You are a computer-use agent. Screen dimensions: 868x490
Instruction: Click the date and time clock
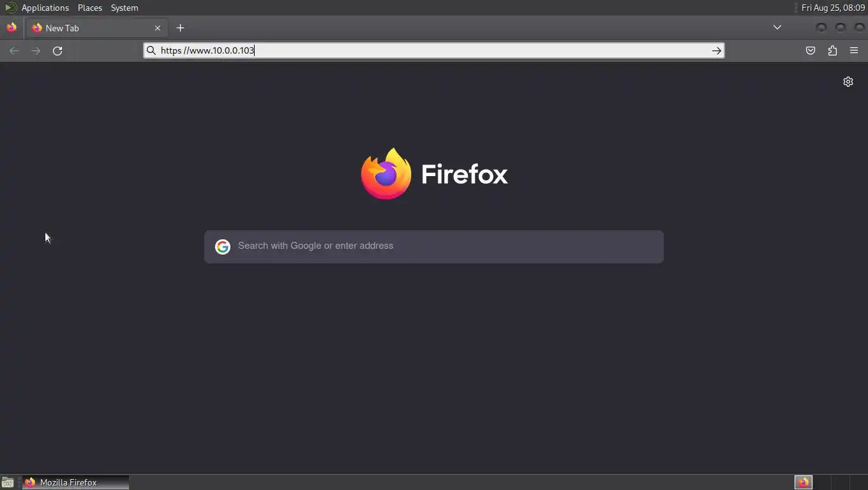tap(833, 8)
